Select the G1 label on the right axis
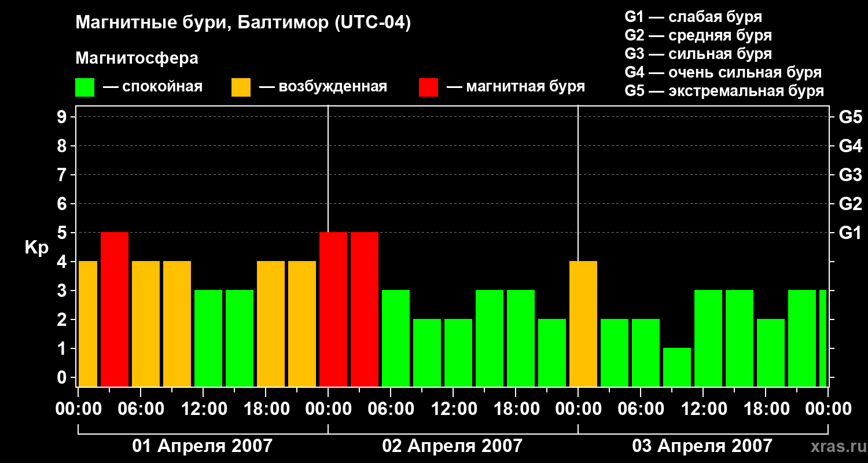 pos(850,233)
